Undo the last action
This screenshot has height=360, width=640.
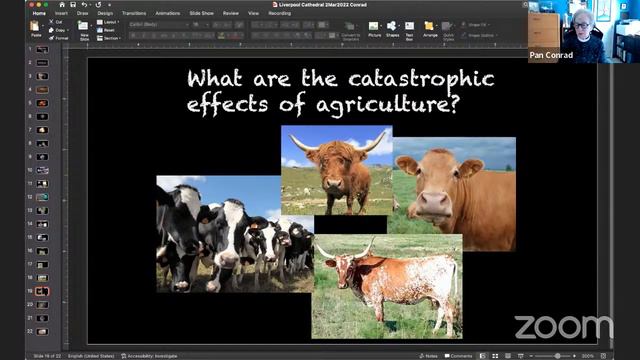tap(84, 5)
